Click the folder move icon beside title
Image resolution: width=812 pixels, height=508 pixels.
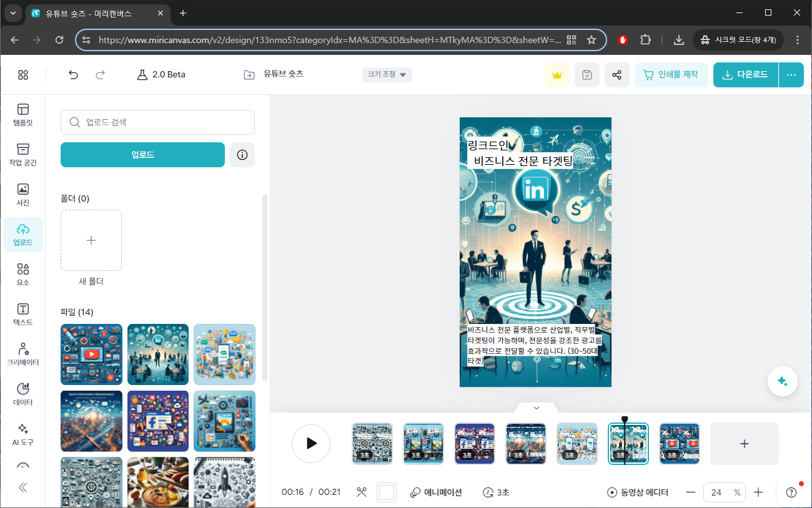pyautogui.click(x=249, y=75)
